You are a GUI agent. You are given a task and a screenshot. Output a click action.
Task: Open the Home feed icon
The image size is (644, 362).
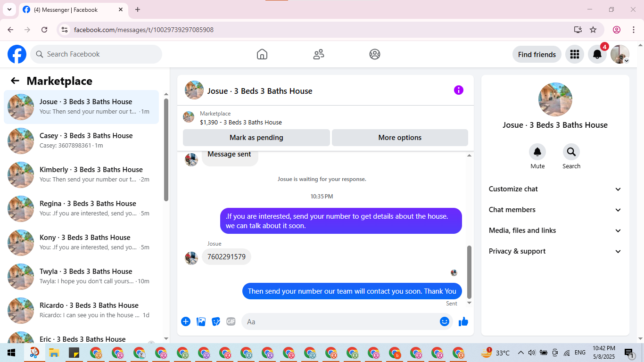[x=262, y=54]
